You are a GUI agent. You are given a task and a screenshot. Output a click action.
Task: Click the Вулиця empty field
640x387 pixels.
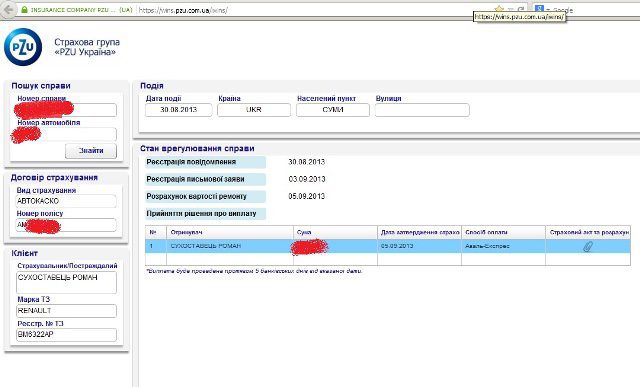point(422,110)
